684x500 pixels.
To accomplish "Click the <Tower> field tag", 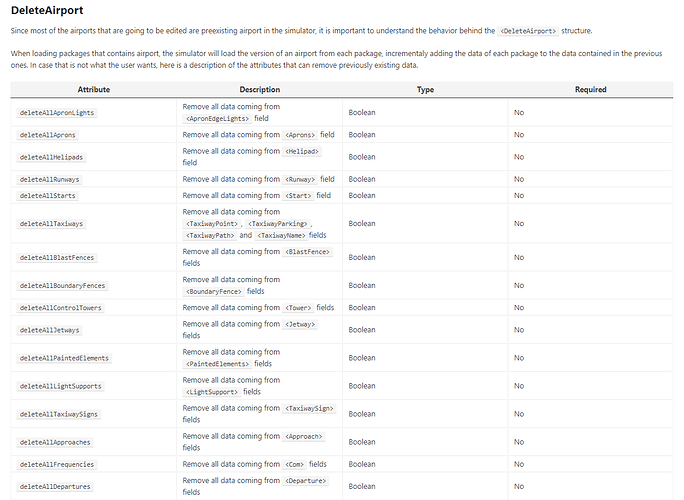I will [298, 308].
